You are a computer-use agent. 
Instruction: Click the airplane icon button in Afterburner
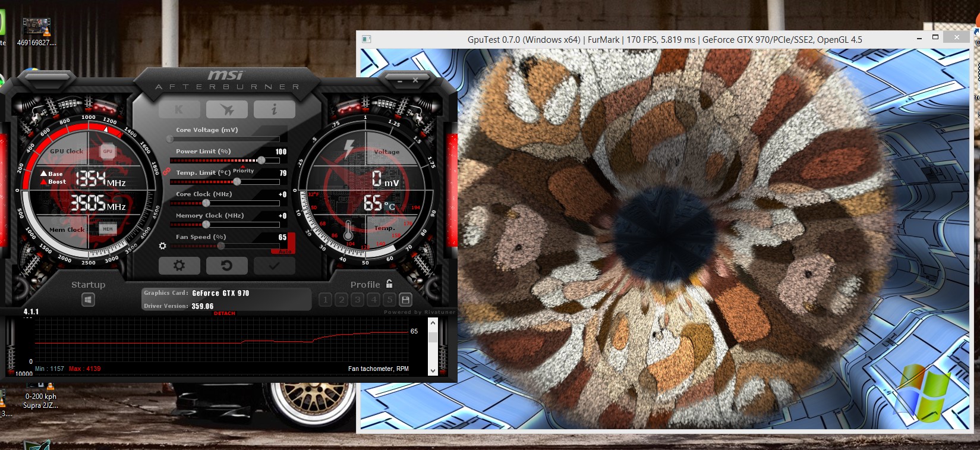click(226, 109)
